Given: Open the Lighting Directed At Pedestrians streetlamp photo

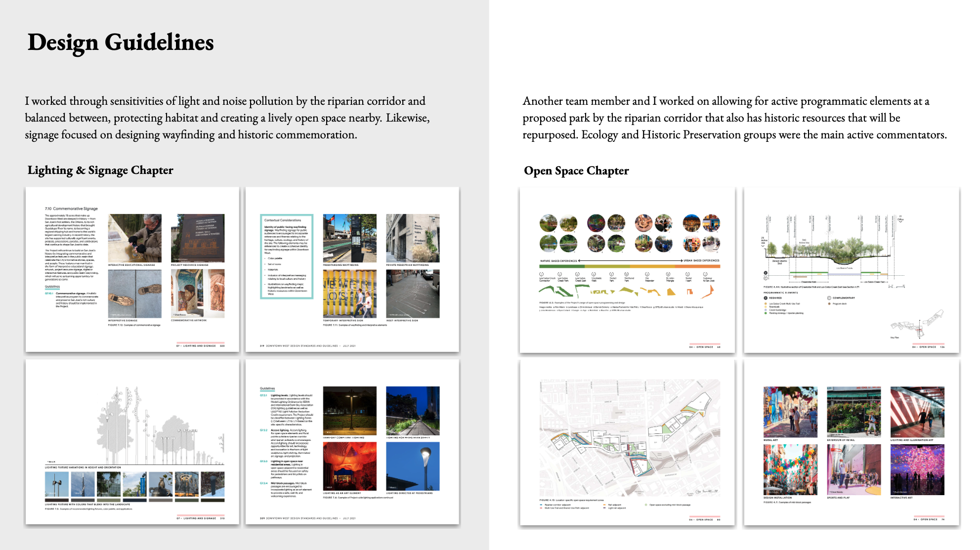Looking at the screenshot, I should [412, 466].
